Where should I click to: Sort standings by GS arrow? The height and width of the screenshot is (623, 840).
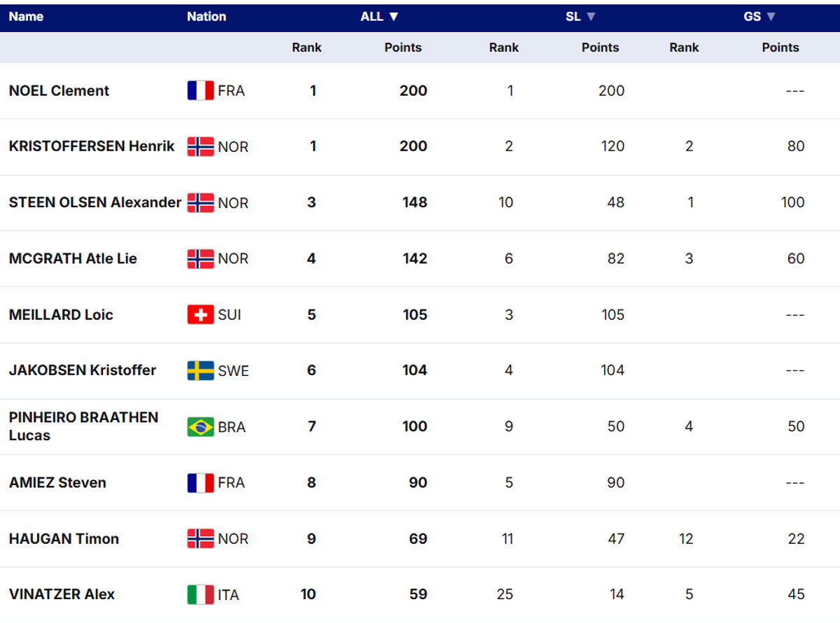[x=771, y=17]
